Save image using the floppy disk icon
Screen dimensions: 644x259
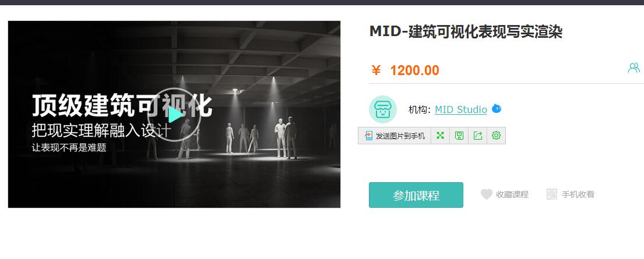coord(459,136)
